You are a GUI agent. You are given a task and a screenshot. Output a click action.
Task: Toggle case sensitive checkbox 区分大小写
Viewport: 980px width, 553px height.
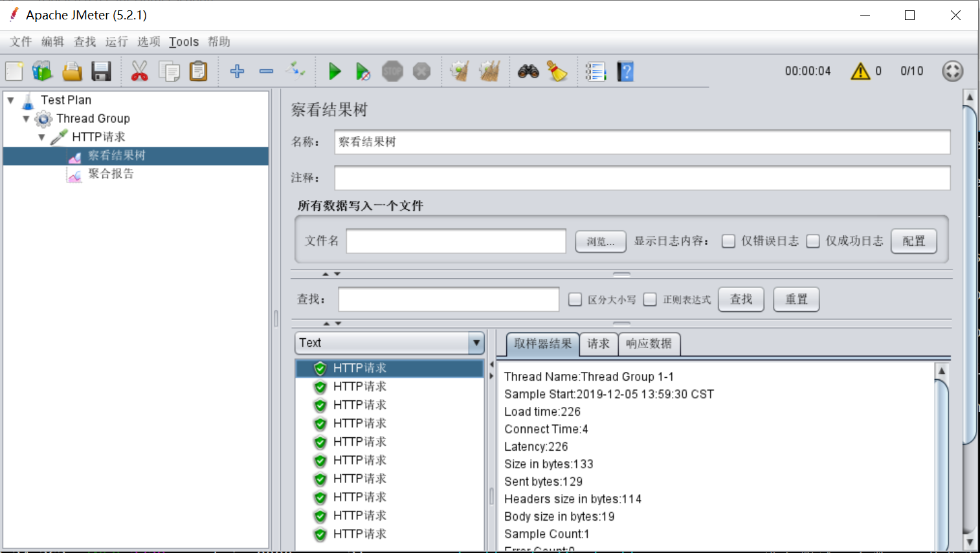point(575,299)
